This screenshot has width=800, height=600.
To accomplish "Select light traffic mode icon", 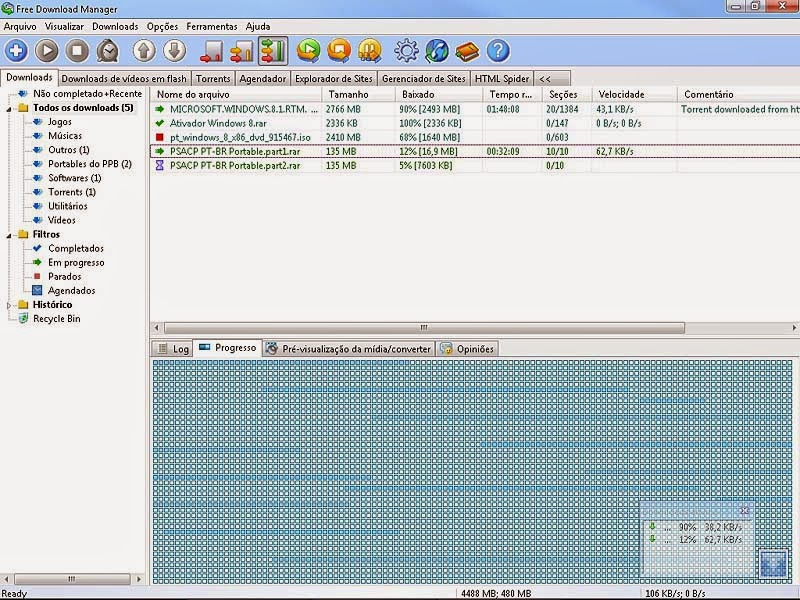I will pos(211,51).
